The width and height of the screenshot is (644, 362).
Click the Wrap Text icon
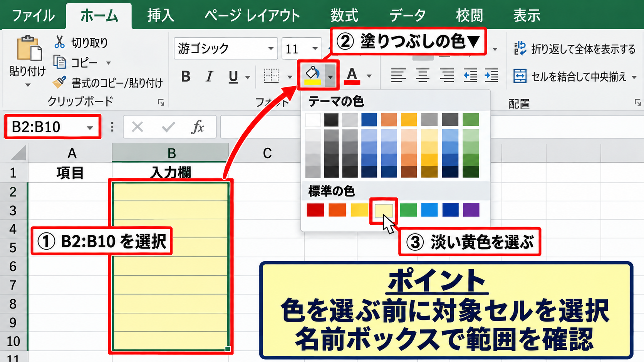(520, 48)
